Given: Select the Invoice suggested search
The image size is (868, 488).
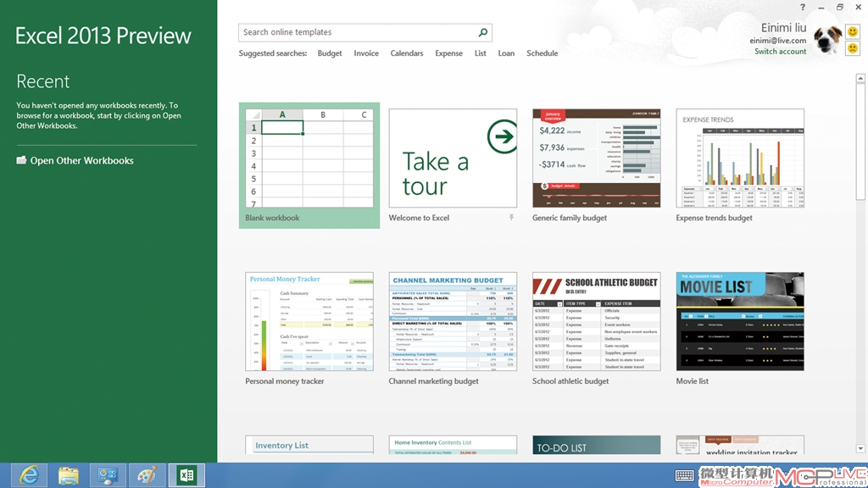Looking at the screenshot, I should pyautogui.click(x=366, y=53).
